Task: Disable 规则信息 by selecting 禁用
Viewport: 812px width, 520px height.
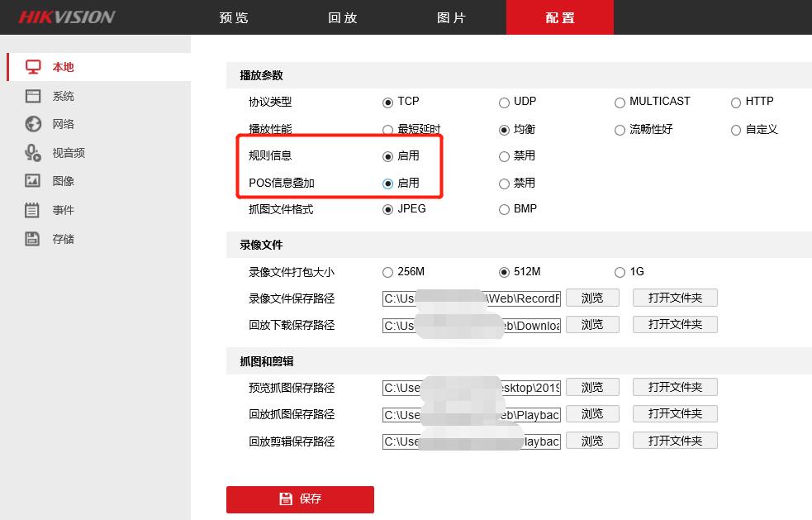Action: [504, 155]
